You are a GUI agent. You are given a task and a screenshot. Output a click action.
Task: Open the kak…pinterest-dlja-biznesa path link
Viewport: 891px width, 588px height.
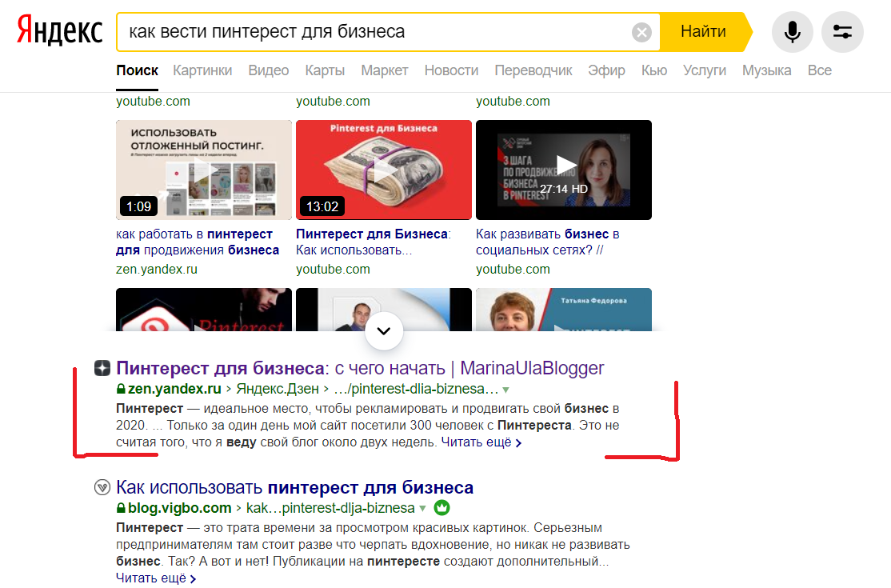(x=330, y=508)
